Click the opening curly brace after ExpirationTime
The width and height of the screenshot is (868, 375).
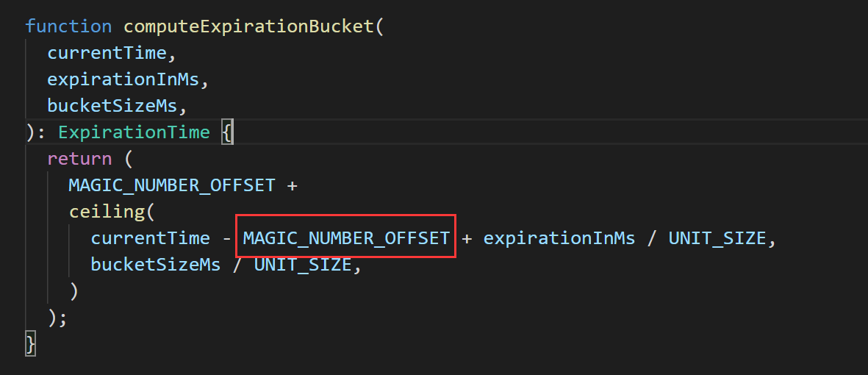(228, 132)
